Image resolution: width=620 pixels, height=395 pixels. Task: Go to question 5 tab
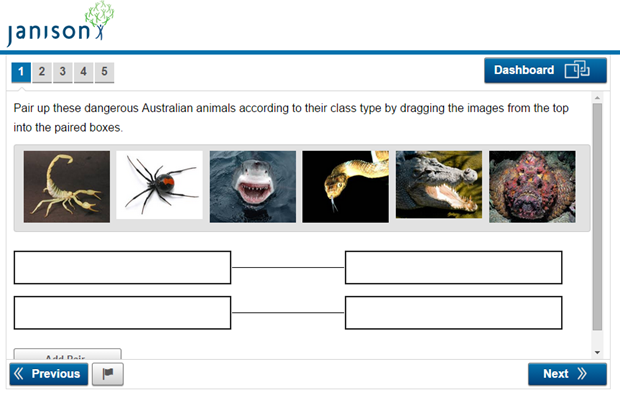coord(104,72)
